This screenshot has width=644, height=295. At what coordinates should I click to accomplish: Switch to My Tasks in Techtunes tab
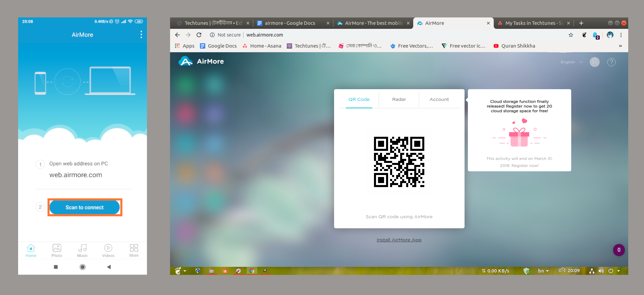534,23
